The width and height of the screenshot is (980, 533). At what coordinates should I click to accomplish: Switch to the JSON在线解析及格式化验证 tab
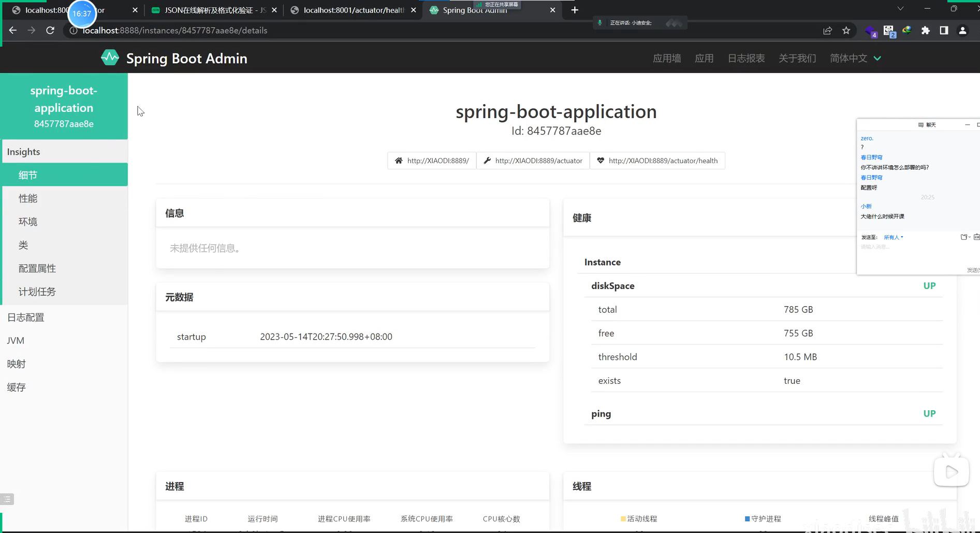(x=214, y=10)
